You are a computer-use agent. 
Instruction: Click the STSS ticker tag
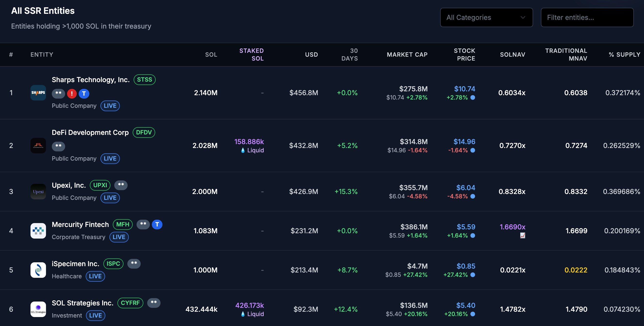point(145,79)
